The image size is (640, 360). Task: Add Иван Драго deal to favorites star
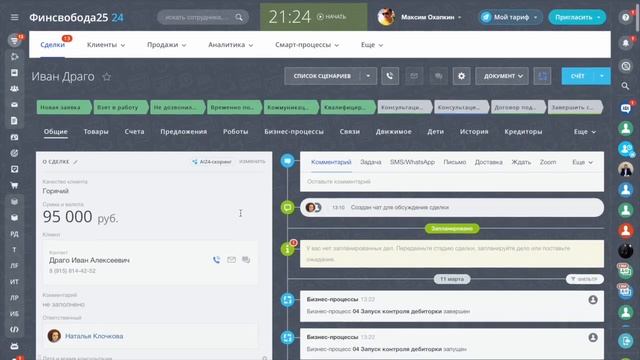tap(107, 77)
